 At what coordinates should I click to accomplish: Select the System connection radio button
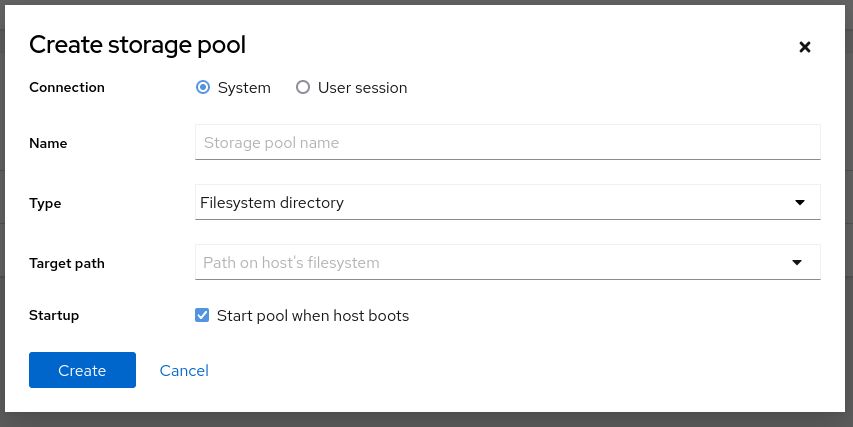[203, 88]
